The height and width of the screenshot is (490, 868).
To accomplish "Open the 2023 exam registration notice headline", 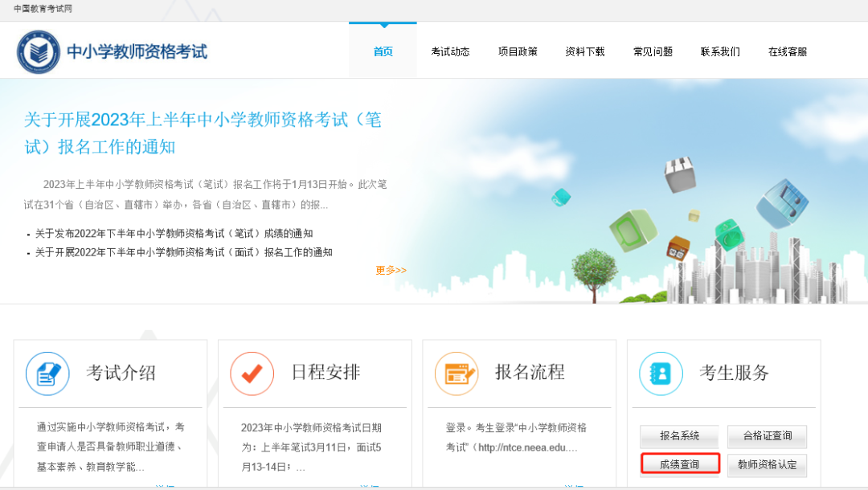I will (201, 133).
